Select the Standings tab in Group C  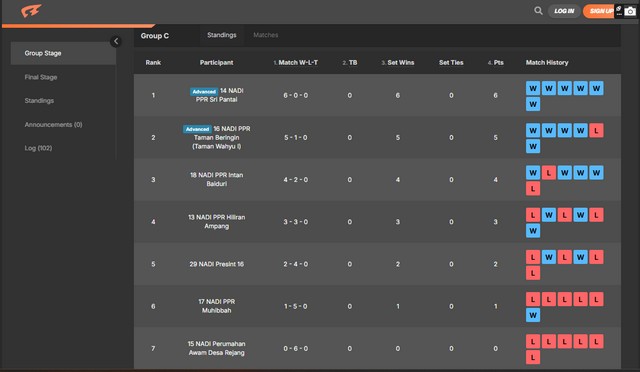(222, 35)
